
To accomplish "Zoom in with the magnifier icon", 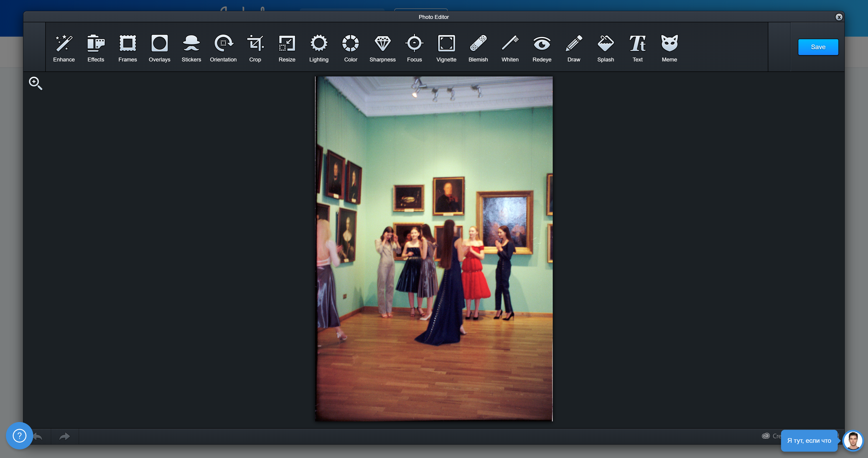I will 35,83.
